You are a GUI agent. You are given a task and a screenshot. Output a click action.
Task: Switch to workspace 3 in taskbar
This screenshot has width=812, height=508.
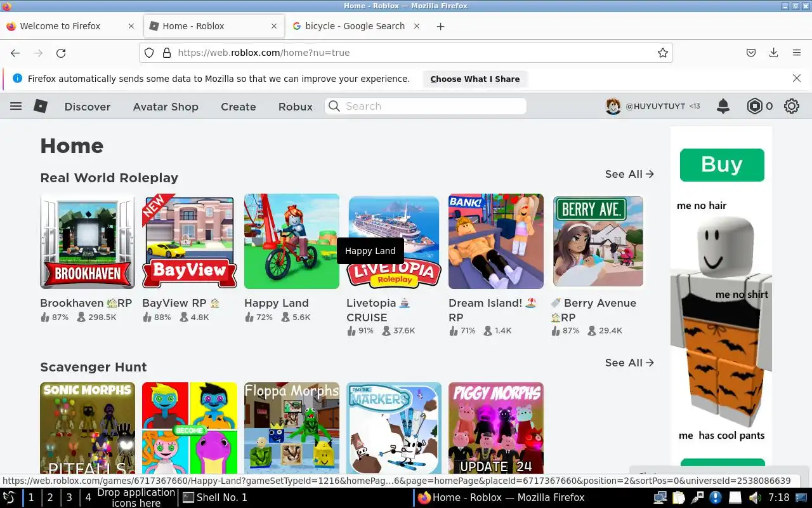(x=69, y=498)
